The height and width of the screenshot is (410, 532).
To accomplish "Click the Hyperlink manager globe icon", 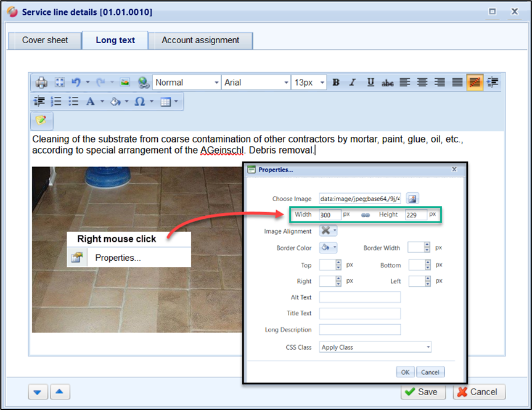I will pos(143,83).
